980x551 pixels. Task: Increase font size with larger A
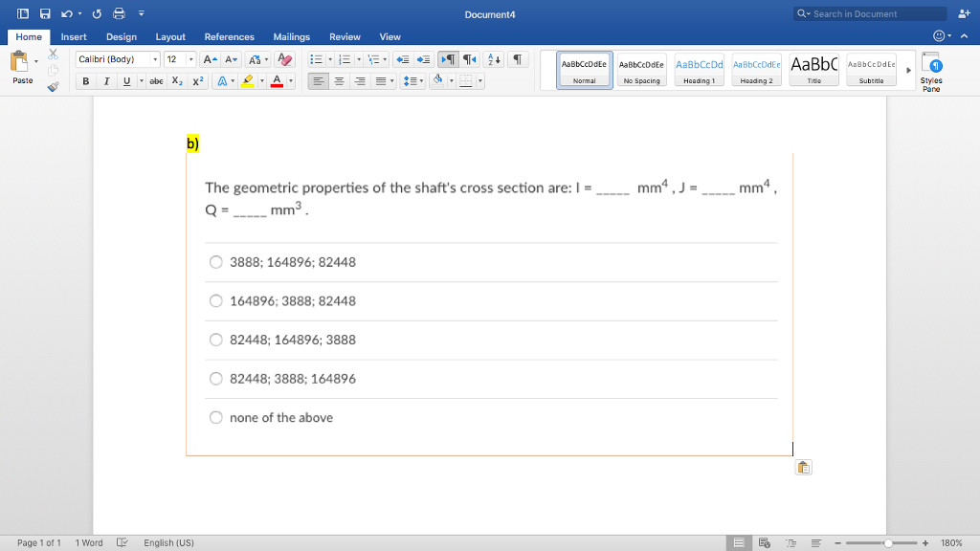(210, 59)
